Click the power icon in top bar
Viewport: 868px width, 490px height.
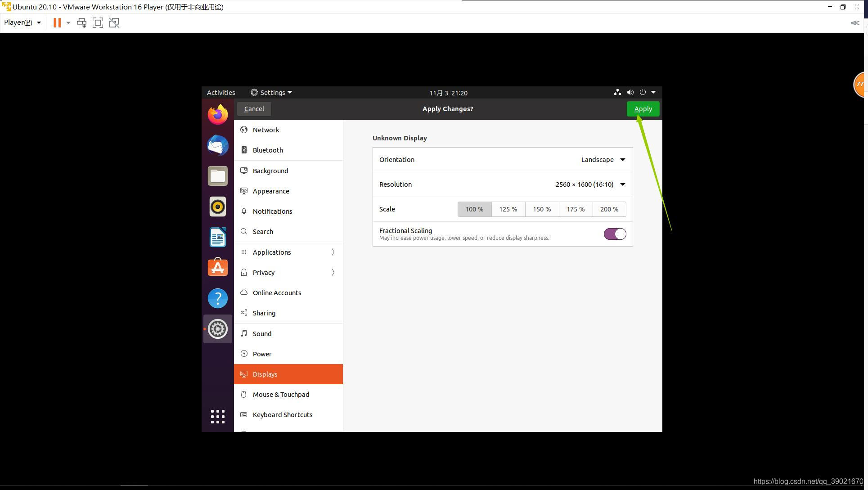coord(643,92)
